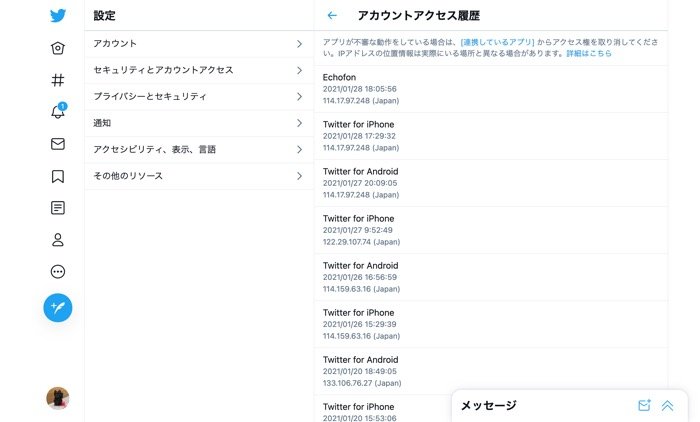This screenshot has width=700, height=422.
Task: Select Twitter for iPhone entry 2021/01/27 9:52:49
Action: [491, 230]
